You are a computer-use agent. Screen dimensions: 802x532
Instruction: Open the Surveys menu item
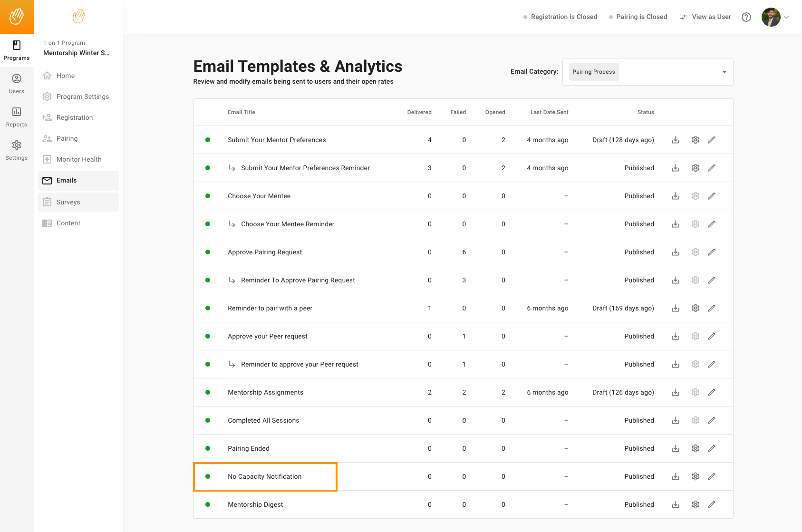(68, 202)
